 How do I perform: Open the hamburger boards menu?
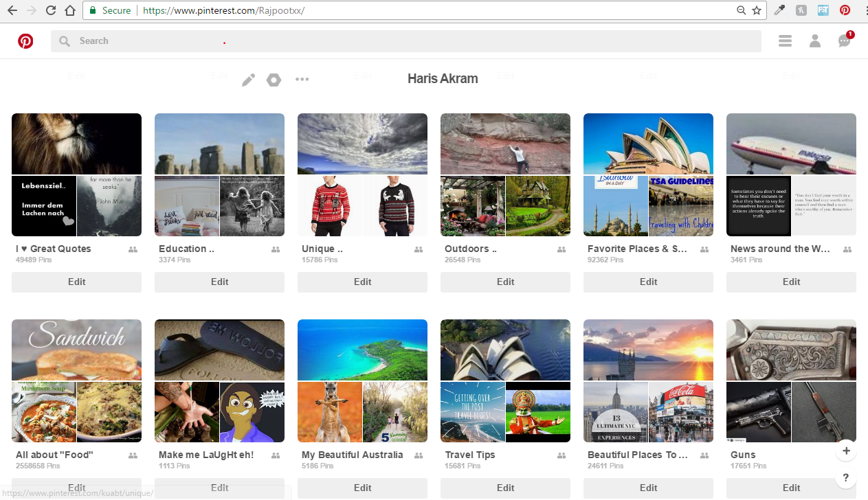click(785, 41)
